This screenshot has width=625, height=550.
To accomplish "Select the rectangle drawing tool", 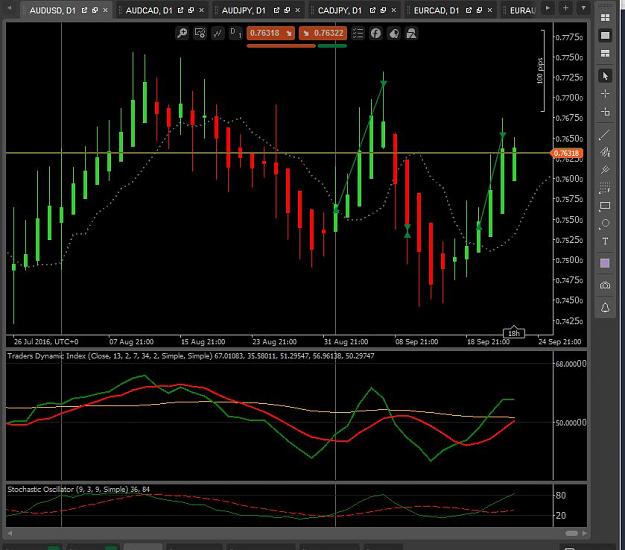I will click(x=605, y=206).
